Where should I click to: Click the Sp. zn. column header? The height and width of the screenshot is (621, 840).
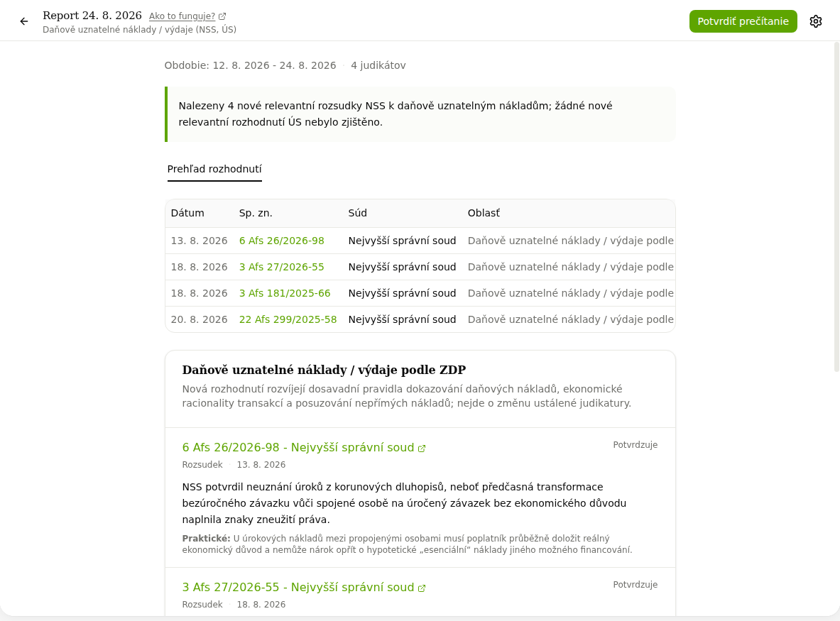256,213
